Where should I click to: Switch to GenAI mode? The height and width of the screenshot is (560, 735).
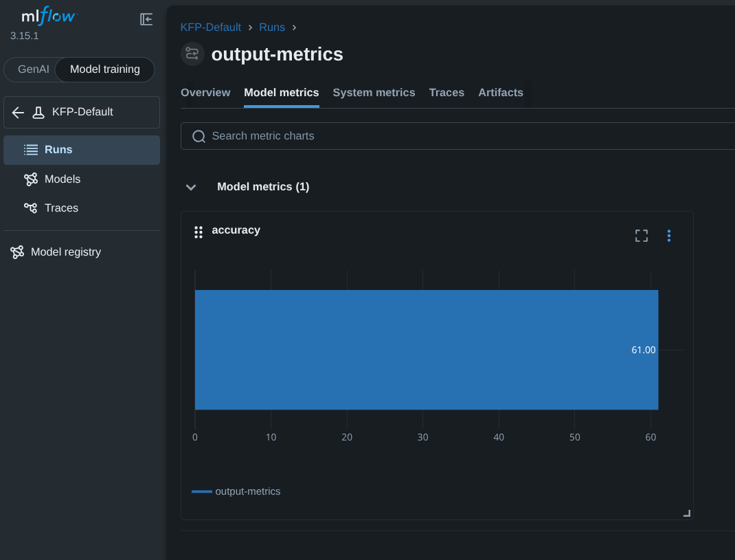(x=33, y=69)
